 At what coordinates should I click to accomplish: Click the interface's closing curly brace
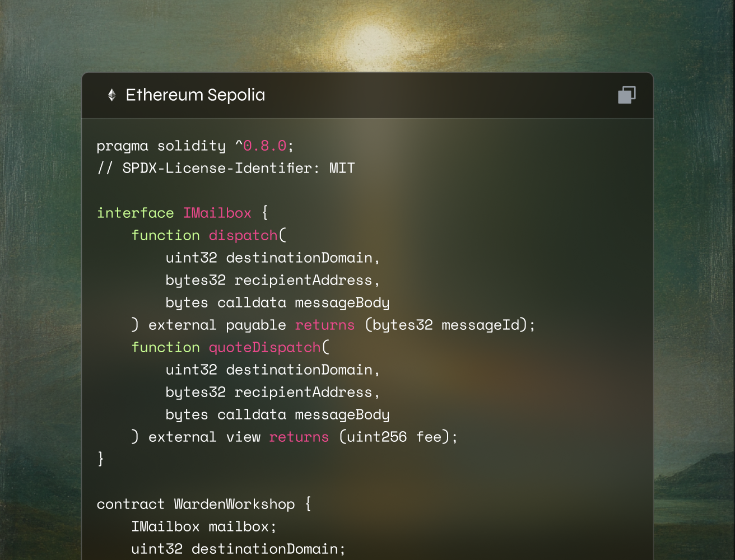(x=101, y=459)
